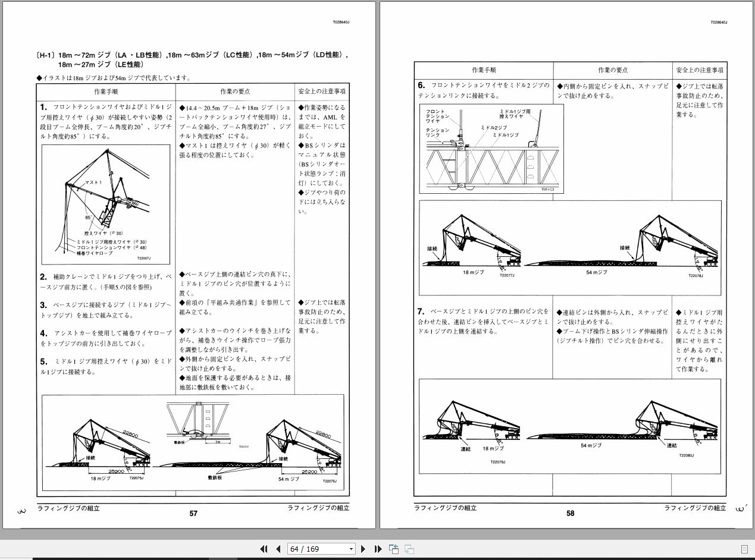Click step number 7. on the right page
The height and width of the screenshot is (560, 755).
coord(421,311)
